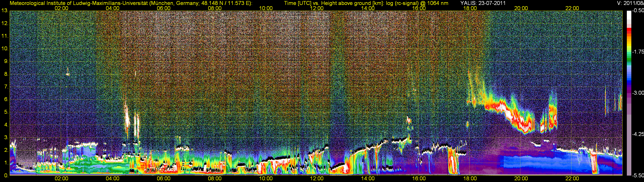Screen dimensions: 644x182
Task: Click the 04:00 label on the bottom time axis
Action: coord(112,179)
